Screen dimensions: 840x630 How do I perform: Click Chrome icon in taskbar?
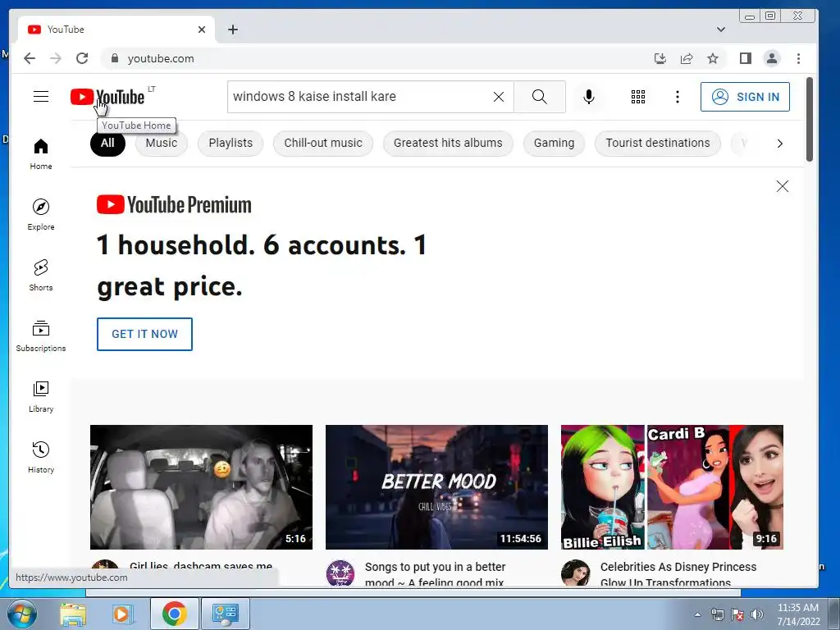[174, 614]
